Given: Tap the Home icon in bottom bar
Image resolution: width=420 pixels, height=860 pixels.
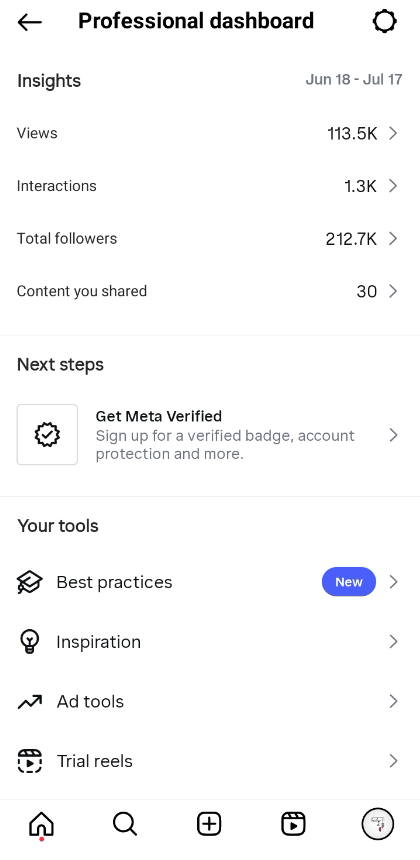Looking at the screenshot, I should 42,824.
